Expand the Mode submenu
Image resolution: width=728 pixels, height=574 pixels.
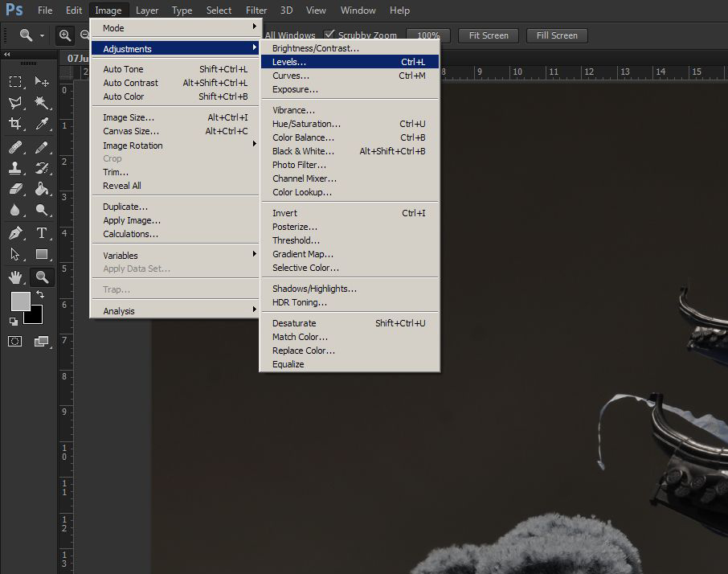(x=176, y=28)
